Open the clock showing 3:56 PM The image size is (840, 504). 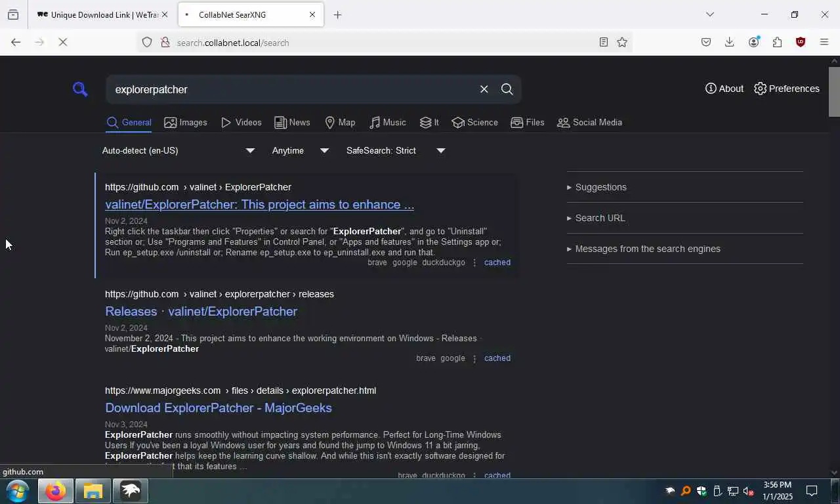click(777, 491)
